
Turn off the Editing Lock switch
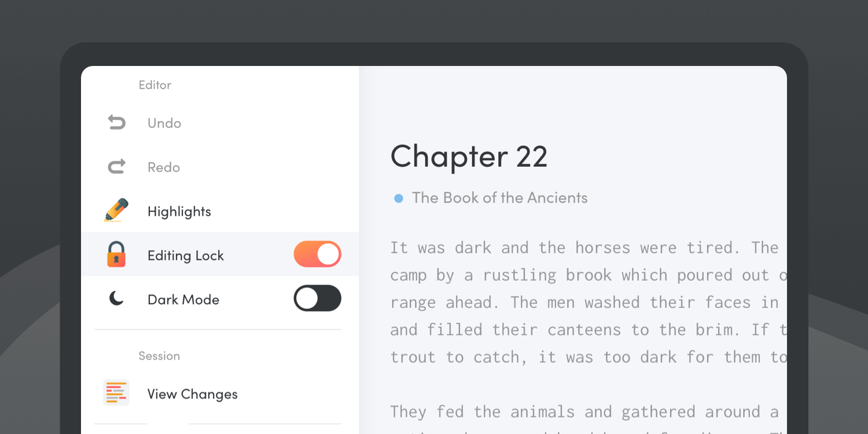click(x=317, y=254)
